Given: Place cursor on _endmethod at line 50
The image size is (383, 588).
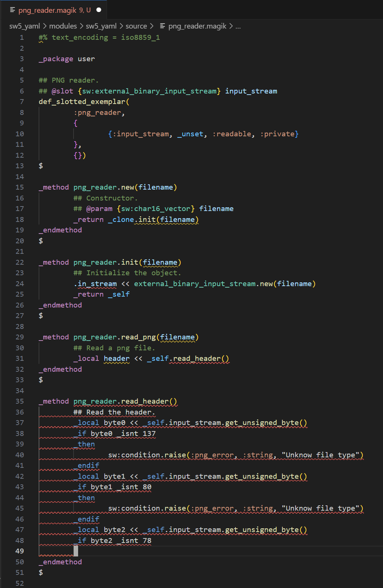Looking at the screenshot, I should tap(60, 562).
